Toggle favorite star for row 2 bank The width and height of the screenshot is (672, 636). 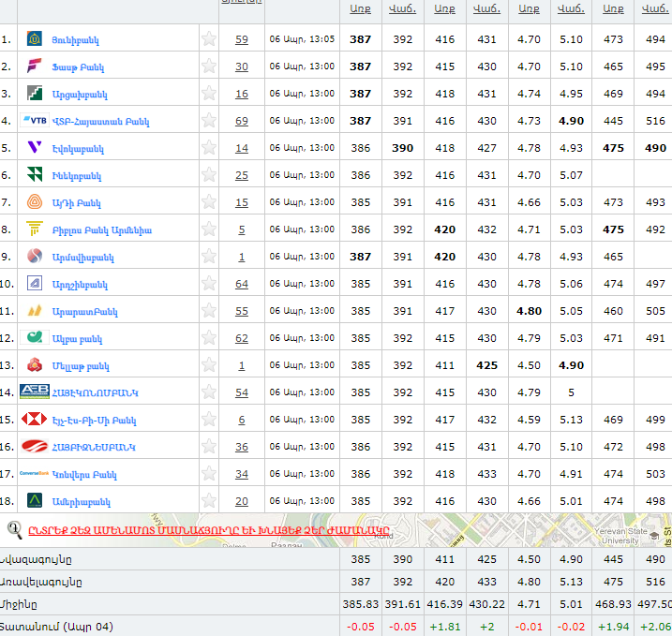coord(209,66)
